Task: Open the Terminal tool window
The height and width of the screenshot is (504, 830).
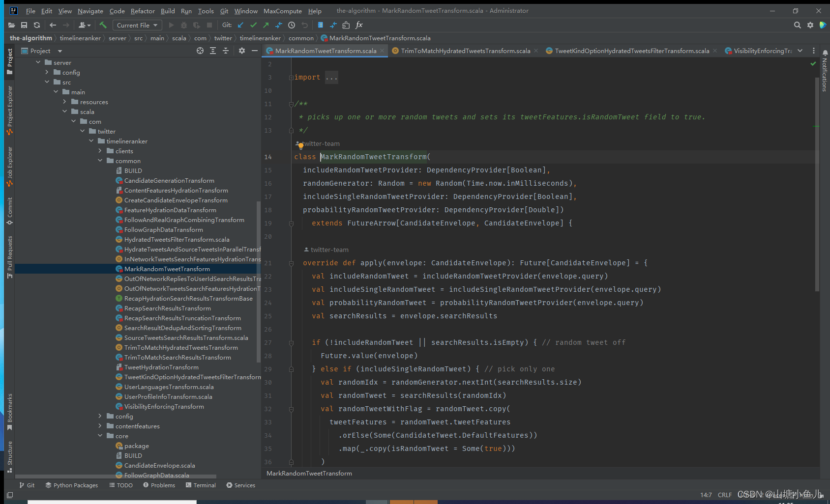Action: tap(201, 485)
